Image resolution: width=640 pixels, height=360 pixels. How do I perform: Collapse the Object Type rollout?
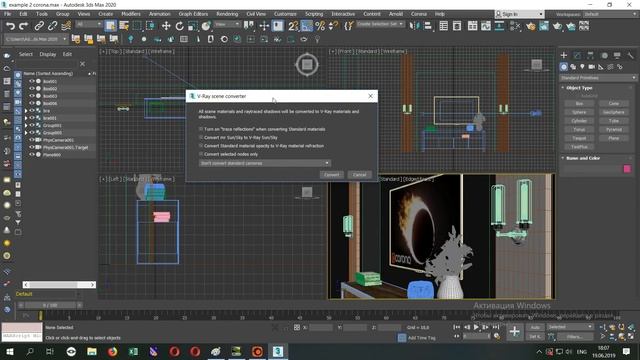[579, 88]
